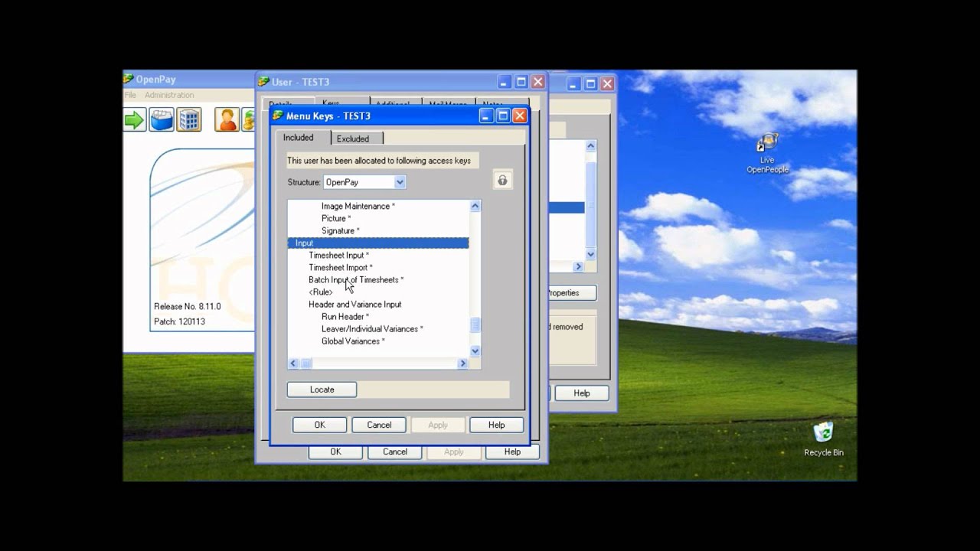Click scroll-up arrow in rear window list
Viewport: 980px width, 551px height.
[590, 145]
